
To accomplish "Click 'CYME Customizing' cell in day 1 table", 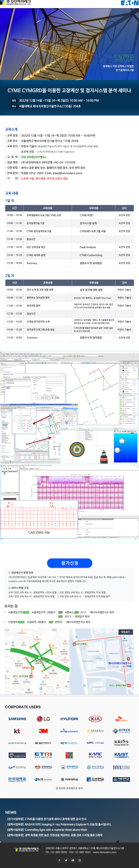I will (91, 255).
